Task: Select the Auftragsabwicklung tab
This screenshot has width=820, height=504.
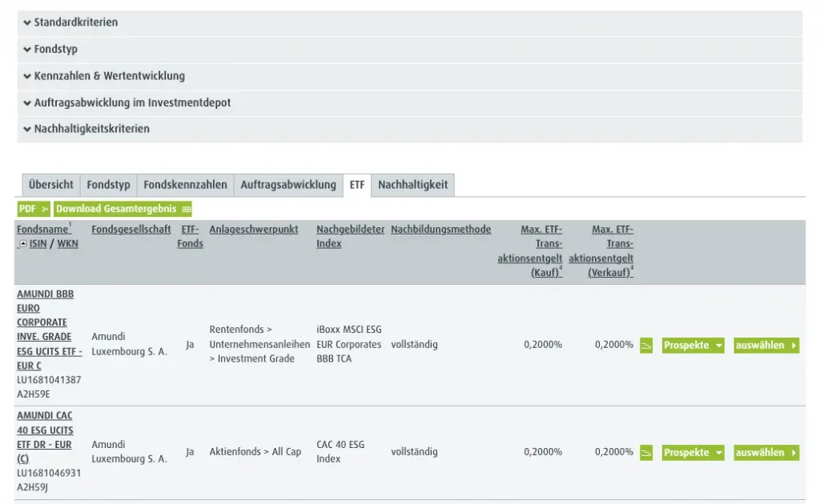Action: (x=288, y=185)
